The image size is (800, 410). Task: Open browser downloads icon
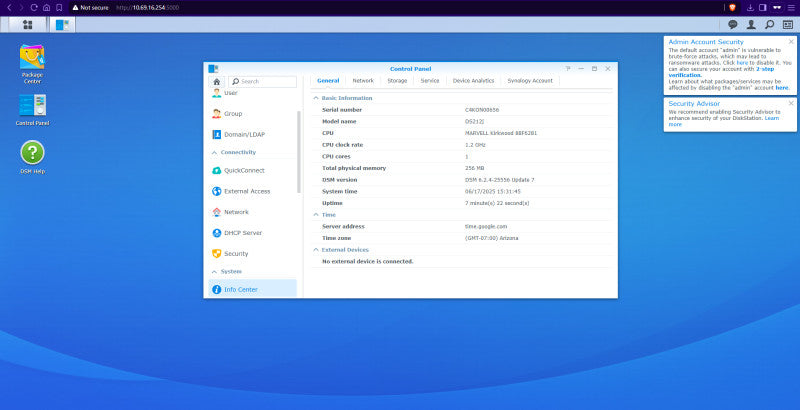click(751, 8)
